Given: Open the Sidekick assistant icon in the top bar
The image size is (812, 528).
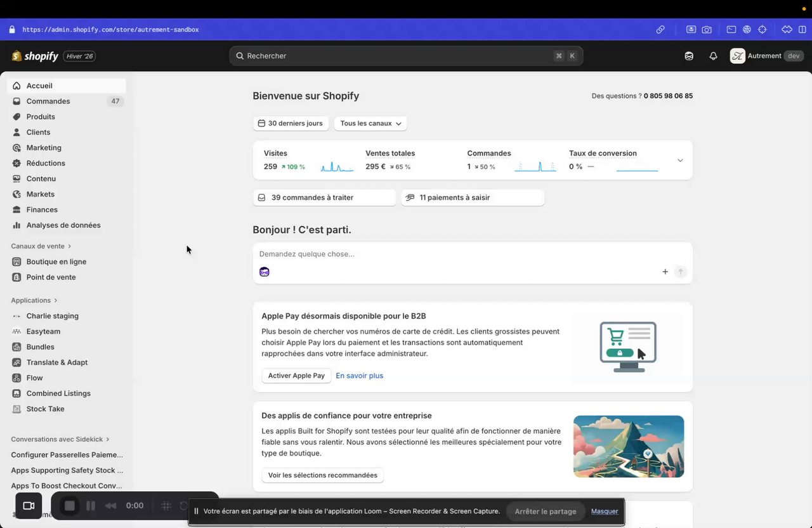Looking at the screenshot, I should [x=689, y=56].
